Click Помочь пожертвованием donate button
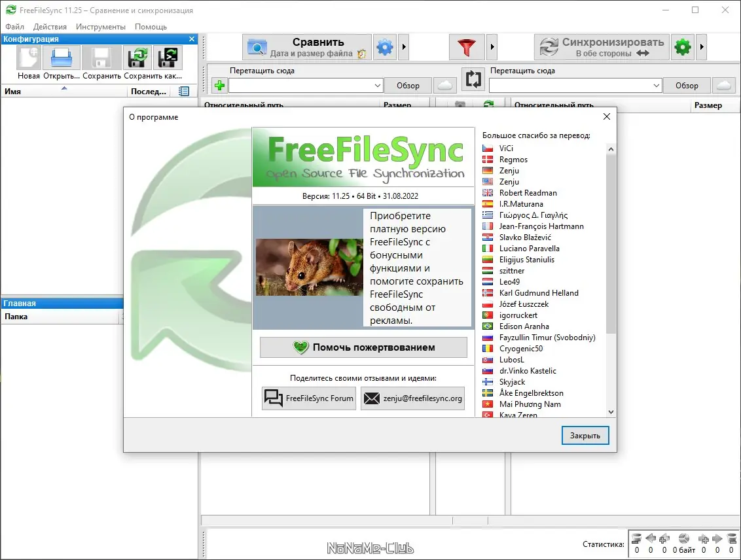 tap(363, 347)
